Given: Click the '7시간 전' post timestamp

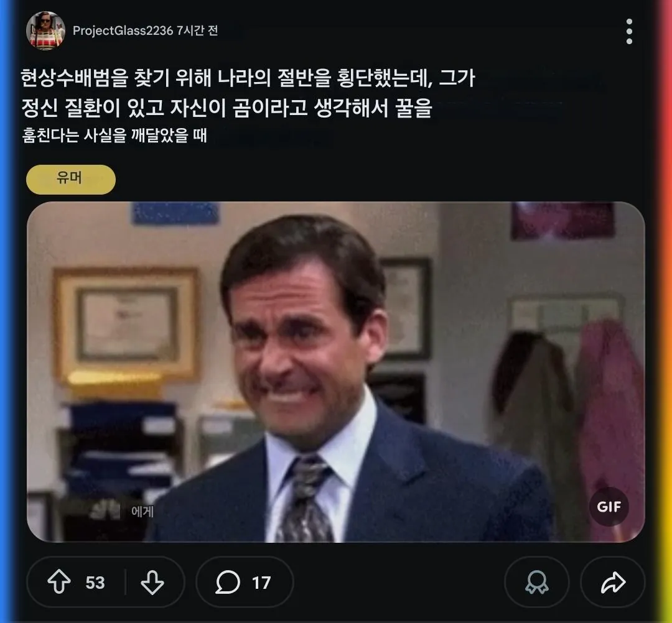Looking at the screenshot, I should pyautogui.click(x=197, y=30).
